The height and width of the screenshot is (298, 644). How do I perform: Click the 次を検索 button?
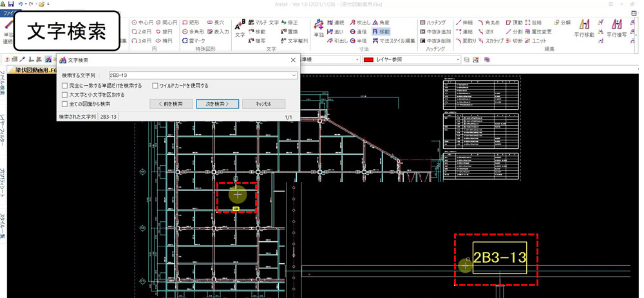[217, 104]
